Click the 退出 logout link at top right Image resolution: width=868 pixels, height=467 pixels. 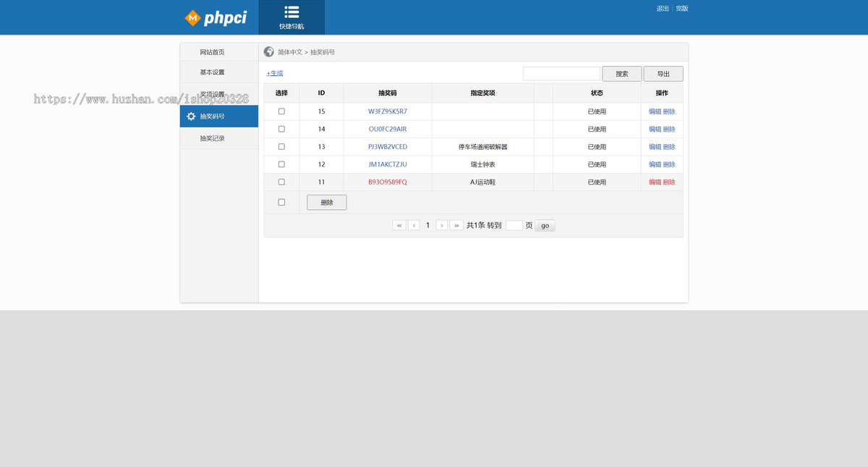[x=660, y=8]
